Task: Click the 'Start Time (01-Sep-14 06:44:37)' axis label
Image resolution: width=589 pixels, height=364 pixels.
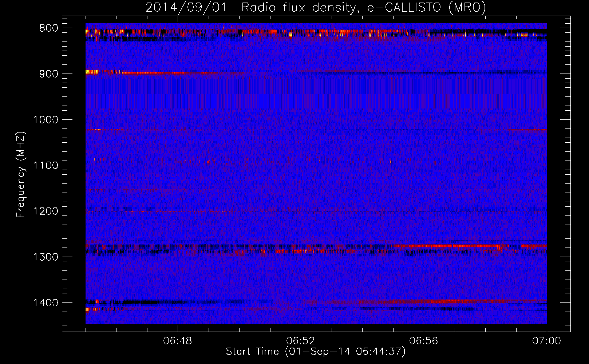Action: [x=316, y=352]
